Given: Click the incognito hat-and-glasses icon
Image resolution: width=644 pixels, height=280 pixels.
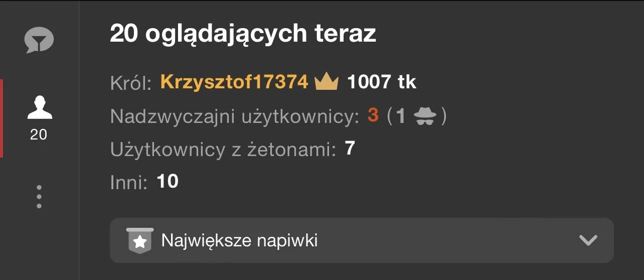Looking at the screenshot, I should point(425,116).
